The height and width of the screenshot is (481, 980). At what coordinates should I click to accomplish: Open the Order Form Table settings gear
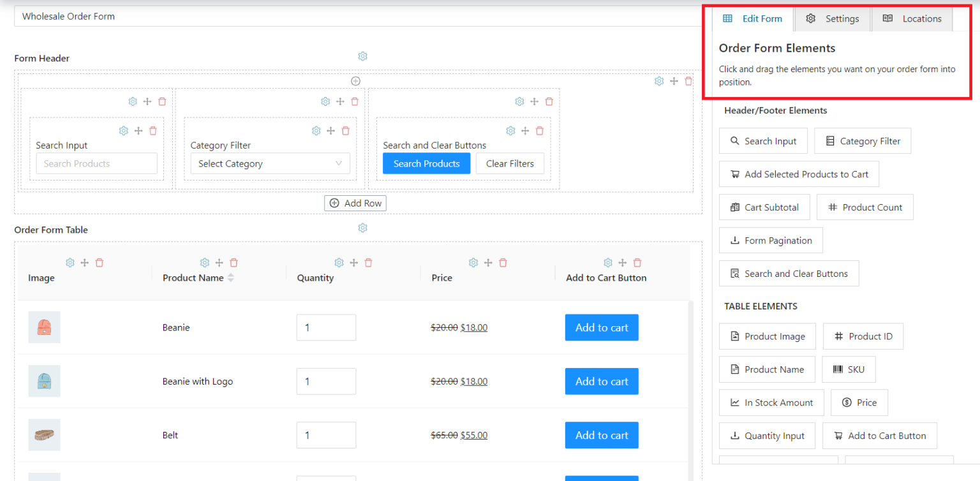pos(362,228)
